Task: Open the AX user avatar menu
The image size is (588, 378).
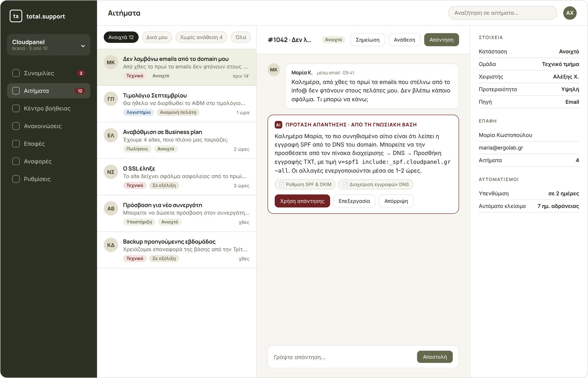Action: pos(570,13)
